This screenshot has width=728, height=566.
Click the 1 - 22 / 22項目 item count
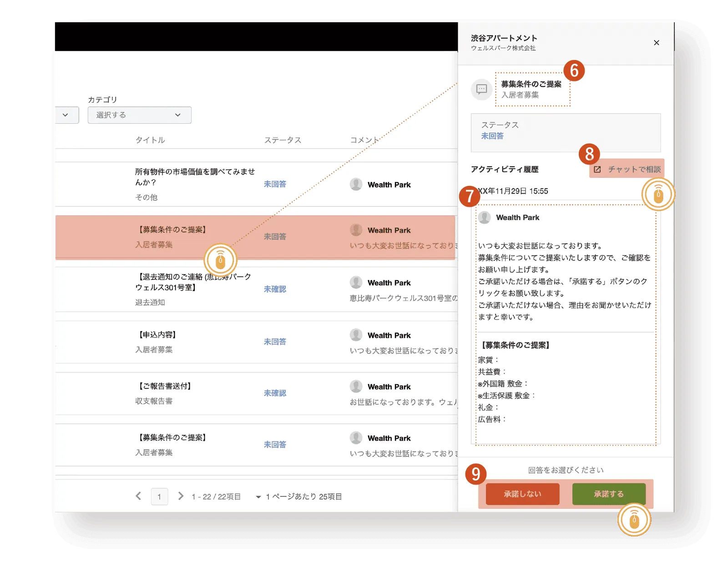click(x=216, y=496)
